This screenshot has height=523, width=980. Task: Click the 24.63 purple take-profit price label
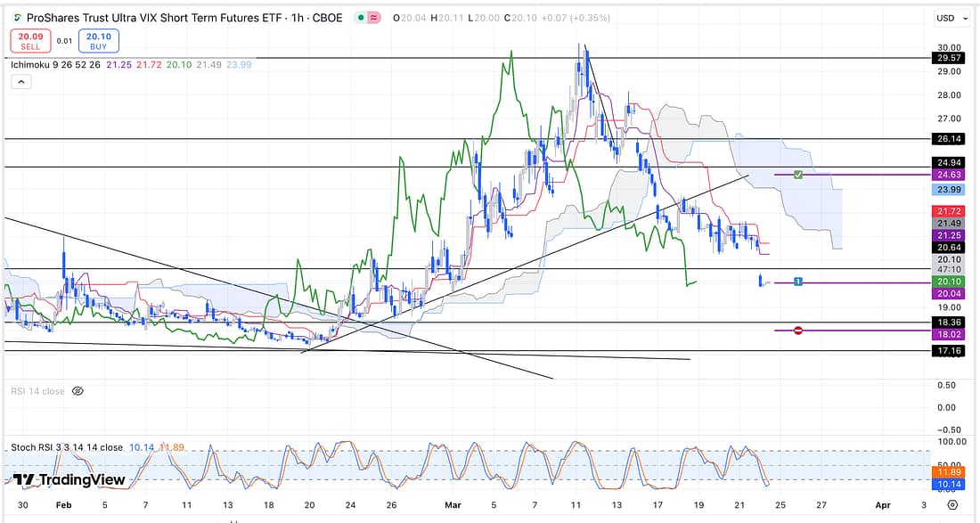pyautogui.click(x=948, y=176)
